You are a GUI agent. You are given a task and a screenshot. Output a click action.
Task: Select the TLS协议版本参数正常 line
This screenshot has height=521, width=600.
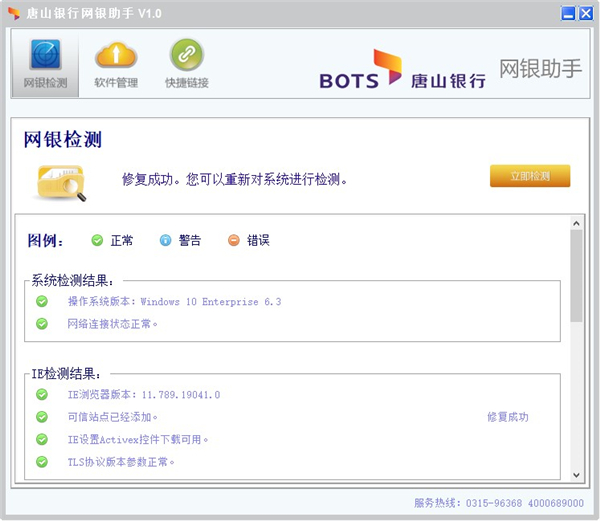pyautogui.click(x=121, y=462)
